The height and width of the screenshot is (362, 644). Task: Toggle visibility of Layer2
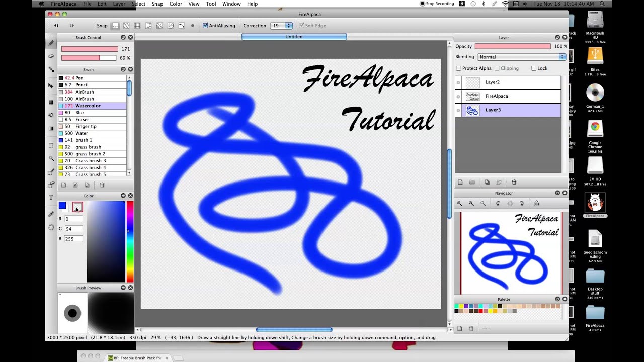tap(458, 82)
